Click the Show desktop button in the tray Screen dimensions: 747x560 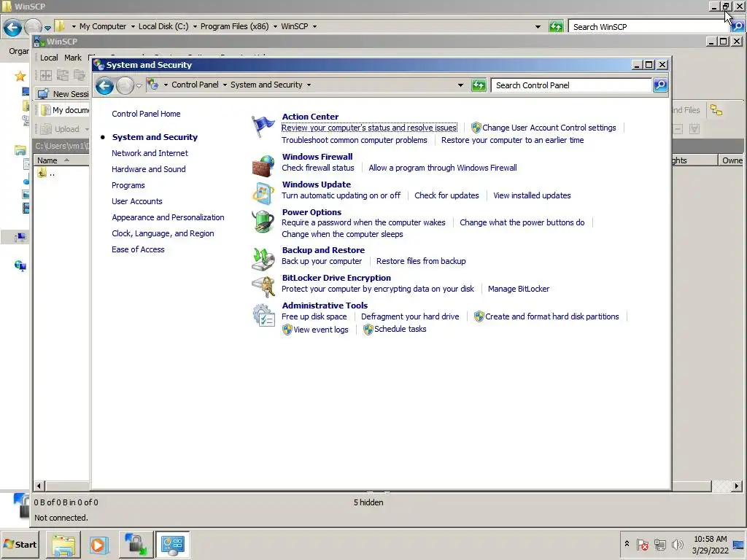(x=739, y=545)
